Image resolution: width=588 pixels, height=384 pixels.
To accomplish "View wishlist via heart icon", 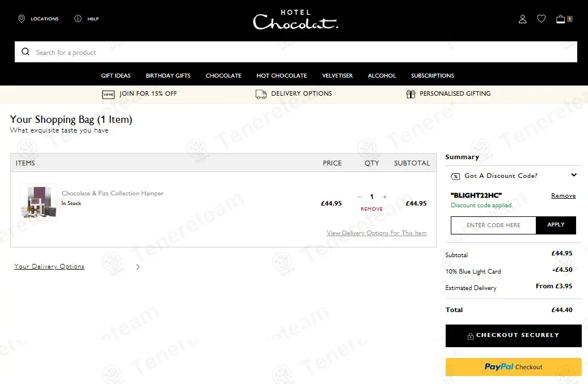I will (541, 19).
